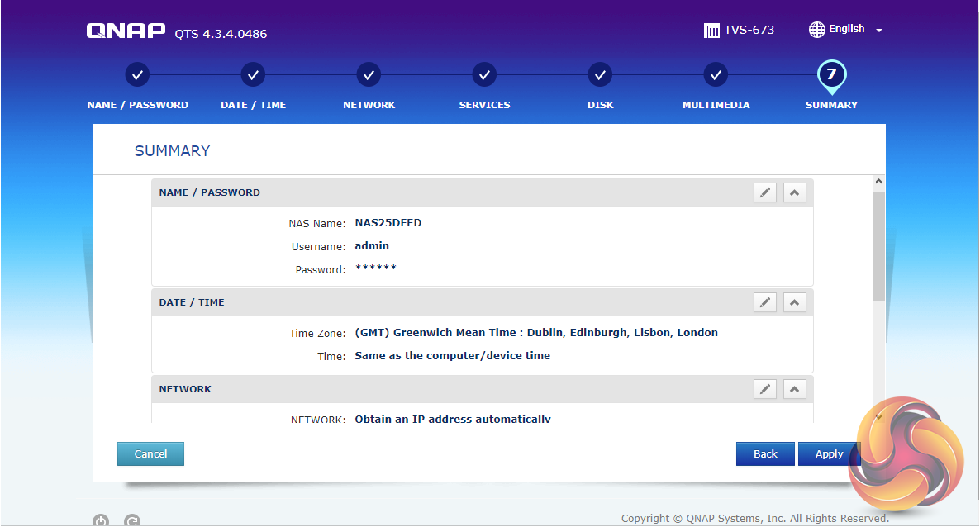
Task: Click the power icon at bottom left
Action: [x=101, y=520]
